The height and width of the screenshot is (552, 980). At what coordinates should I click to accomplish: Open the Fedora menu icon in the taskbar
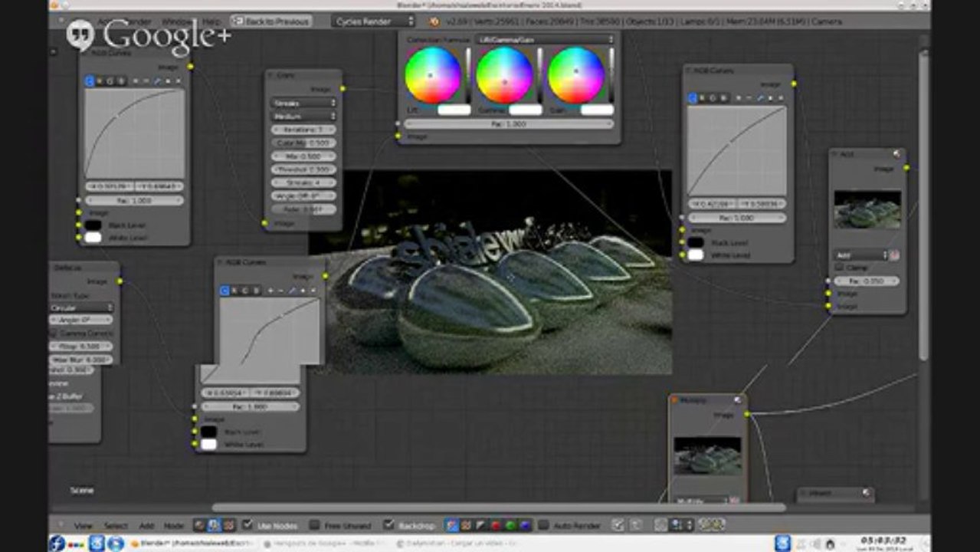(57, 544)
